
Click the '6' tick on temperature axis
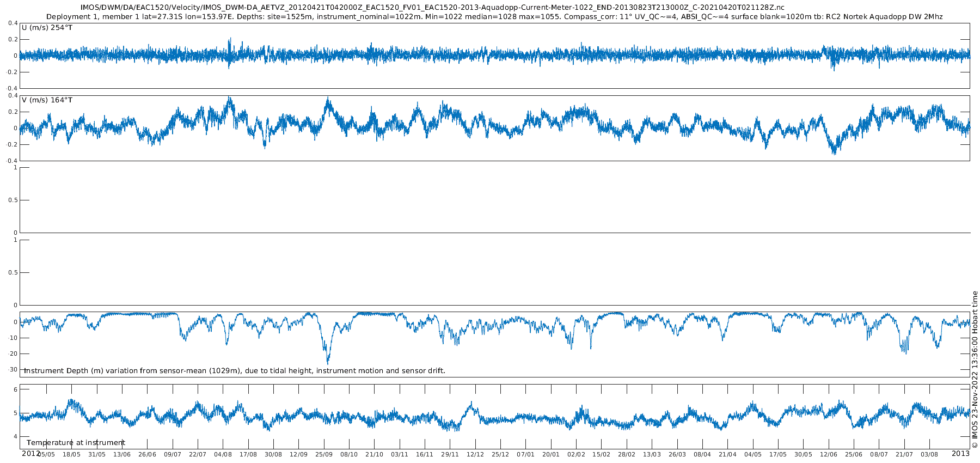pos(15,389)
